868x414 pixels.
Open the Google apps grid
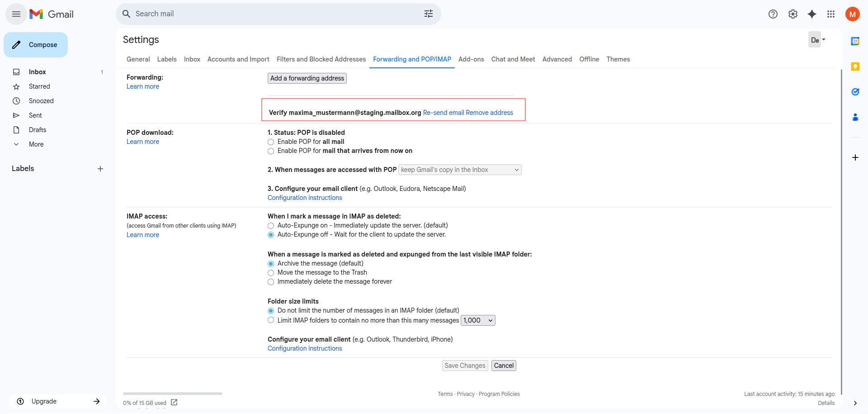(x=831, y=14)
